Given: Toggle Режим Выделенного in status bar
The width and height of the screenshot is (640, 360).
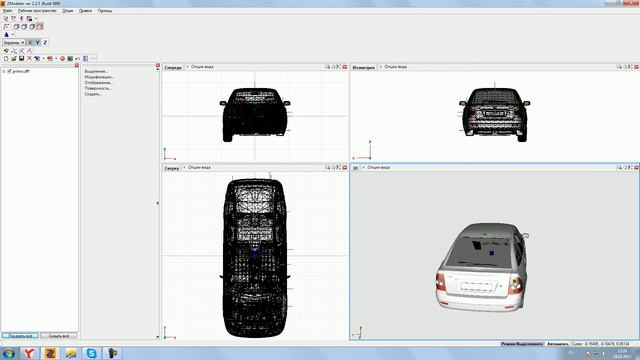Looking at the screenshot, I should point(522,344).
